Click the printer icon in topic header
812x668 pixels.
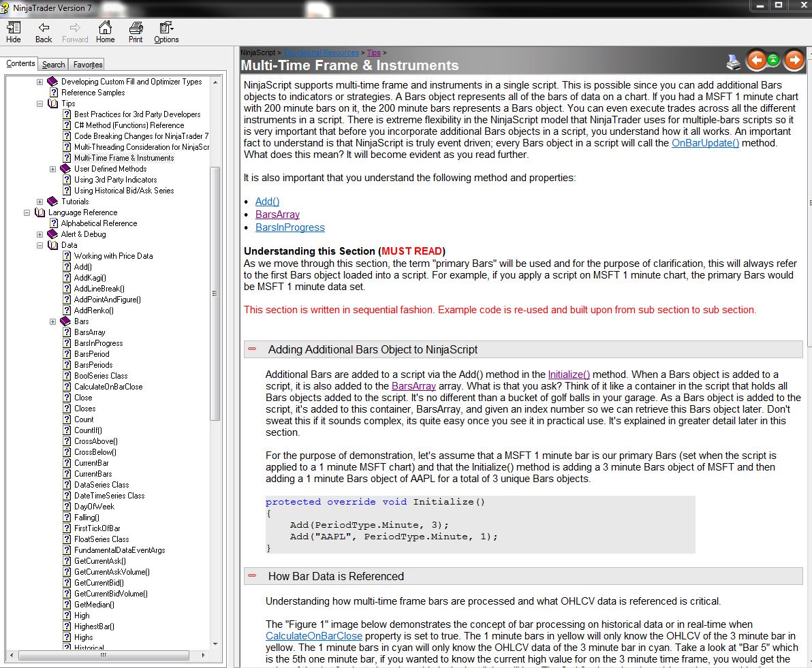[733, 61]
